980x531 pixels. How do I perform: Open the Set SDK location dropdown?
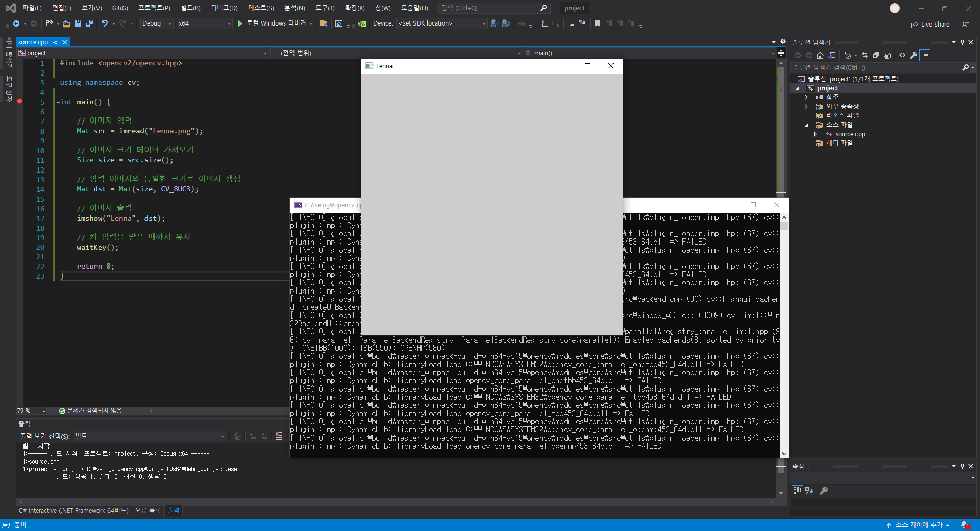click(x=442, y=23)
